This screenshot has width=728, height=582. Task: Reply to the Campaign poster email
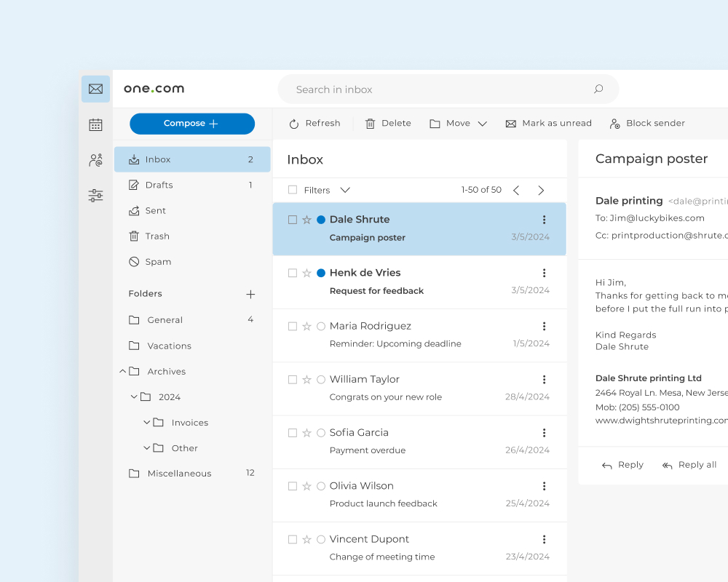pos(622,465)
